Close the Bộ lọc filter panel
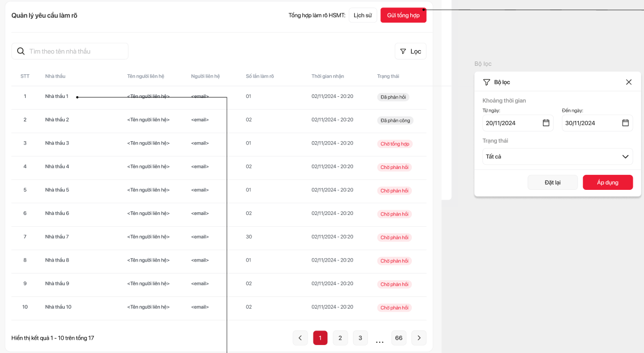This screenshot has width=644, height=353. 628,82
